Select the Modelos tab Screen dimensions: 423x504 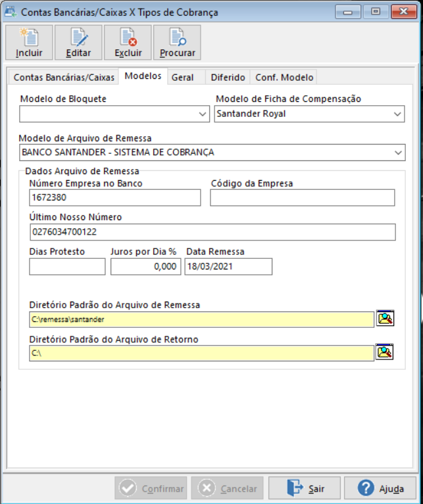pos(143,76)
